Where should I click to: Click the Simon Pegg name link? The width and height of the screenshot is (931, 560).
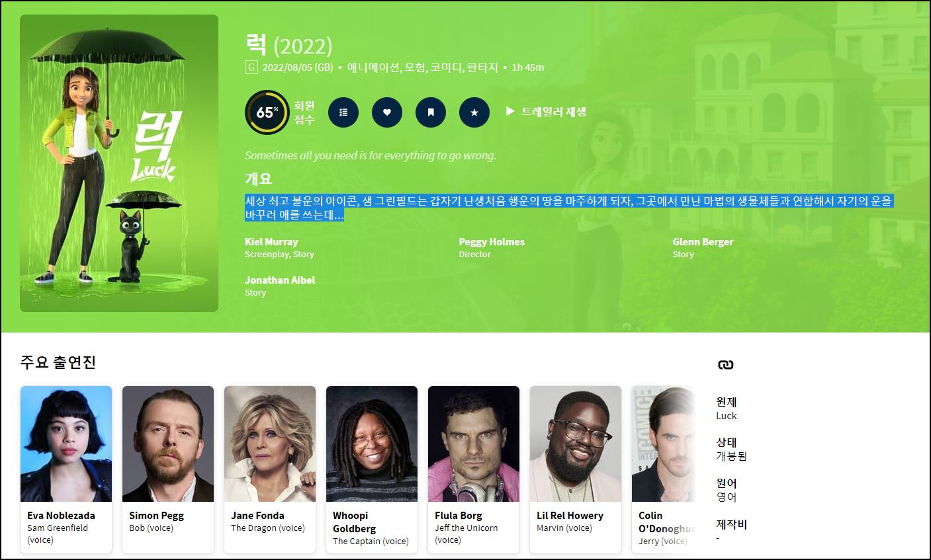coord(156,515)
